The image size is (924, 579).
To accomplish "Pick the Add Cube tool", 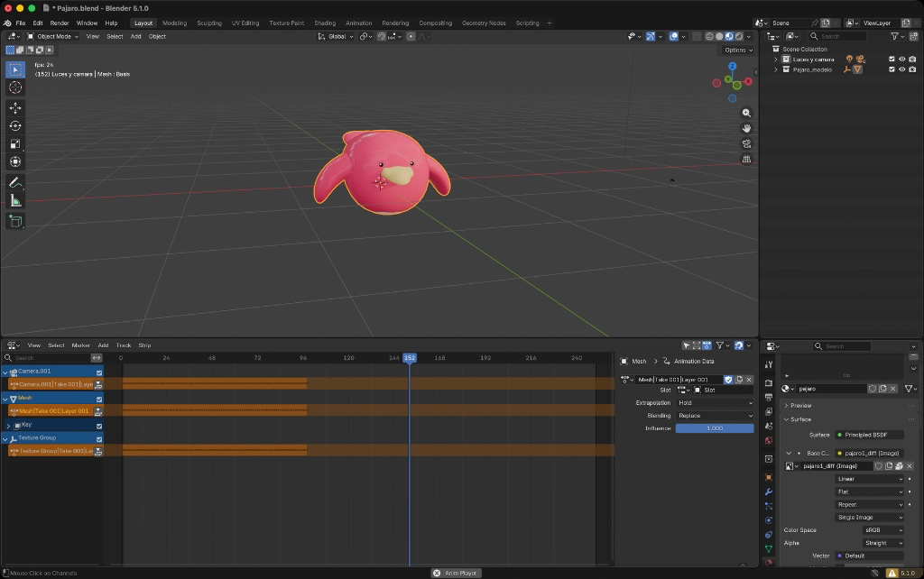I will (15, 221).
